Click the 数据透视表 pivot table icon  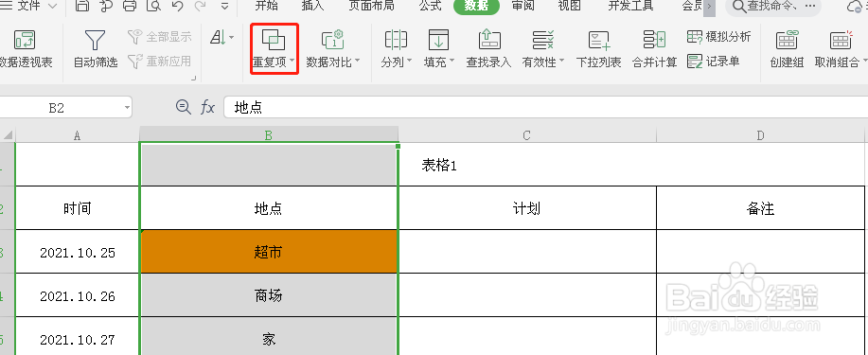[24, 41]
